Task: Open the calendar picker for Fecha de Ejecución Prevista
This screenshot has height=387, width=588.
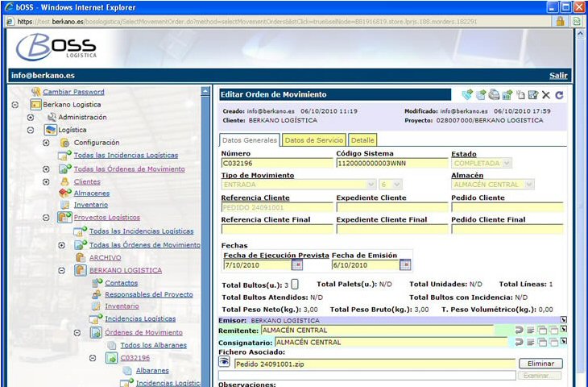Action: [x=296, y=264]
